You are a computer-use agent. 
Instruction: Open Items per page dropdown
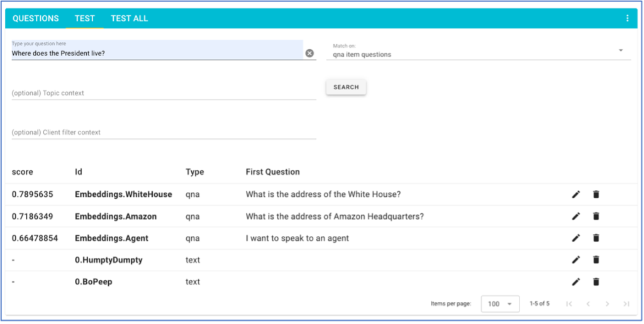tap(500, 304)
